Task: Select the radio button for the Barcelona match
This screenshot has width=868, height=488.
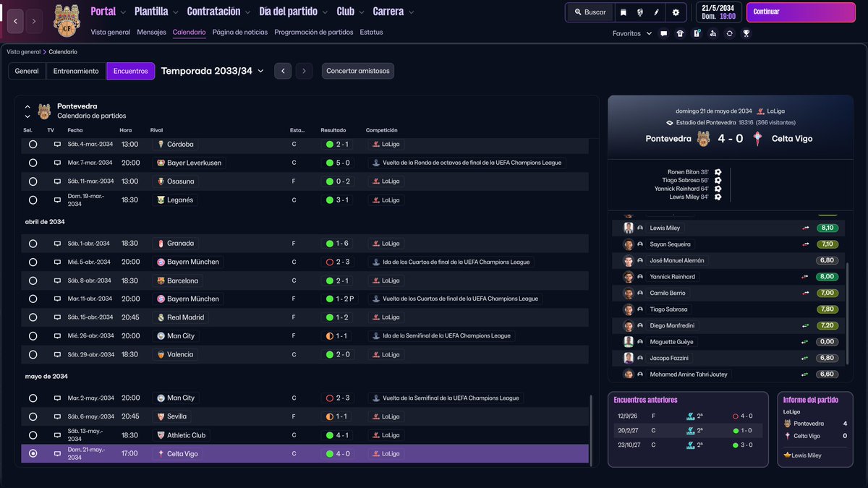Action: click(33, 281)
